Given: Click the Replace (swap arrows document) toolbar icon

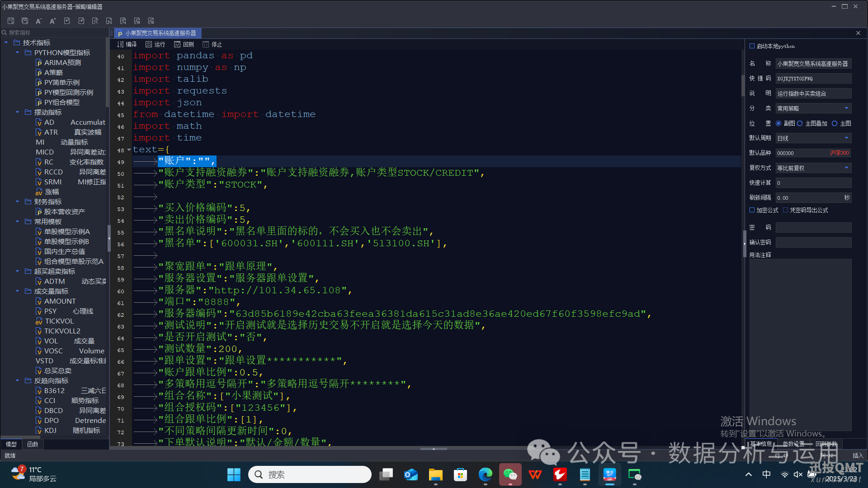Looking at the screenshot, I should click(x=109, y=21).
